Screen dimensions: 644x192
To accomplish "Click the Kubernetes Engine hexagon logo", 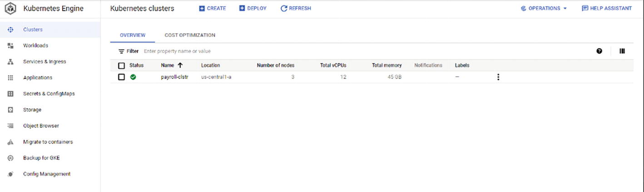I will point(11,9).
